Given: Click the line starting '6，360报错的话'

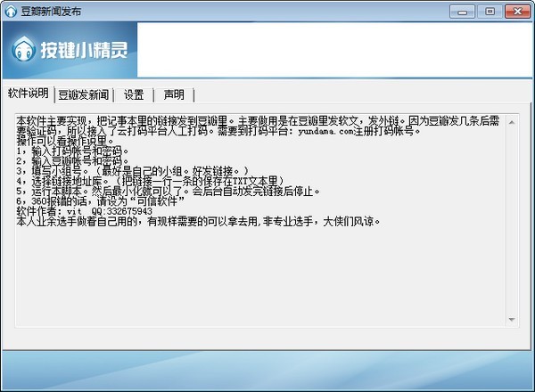Looking at the screenshot, I should (x=101, y=201).
